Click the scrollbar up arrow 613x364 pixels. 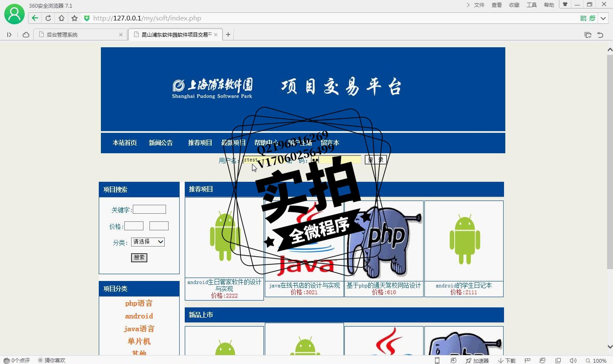pyautogui.click(x=610, y=50)
